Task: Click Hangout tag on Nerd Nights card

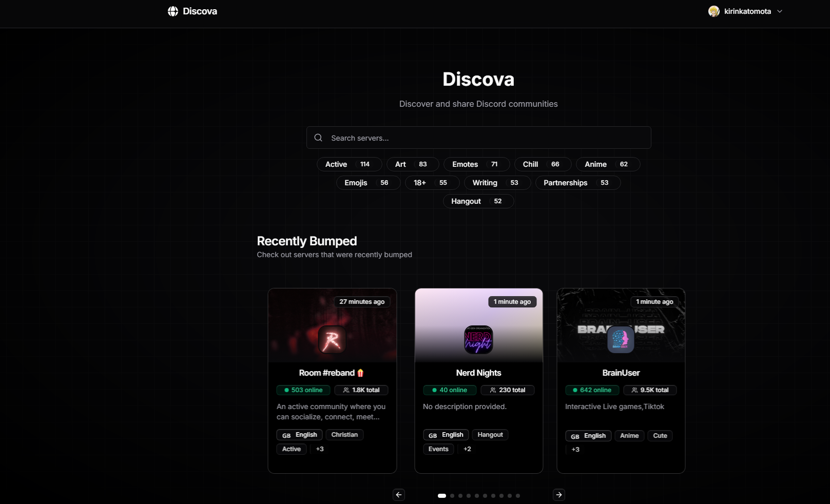Action: pyautogui.click(x=490, y=435)
